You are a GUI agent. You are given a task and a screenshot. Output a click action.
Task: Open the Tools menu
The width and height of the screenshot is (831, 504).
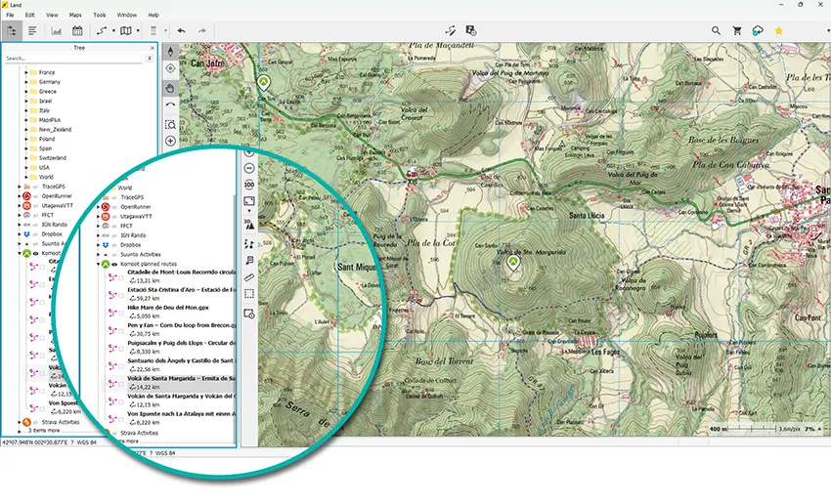(101, 16)
